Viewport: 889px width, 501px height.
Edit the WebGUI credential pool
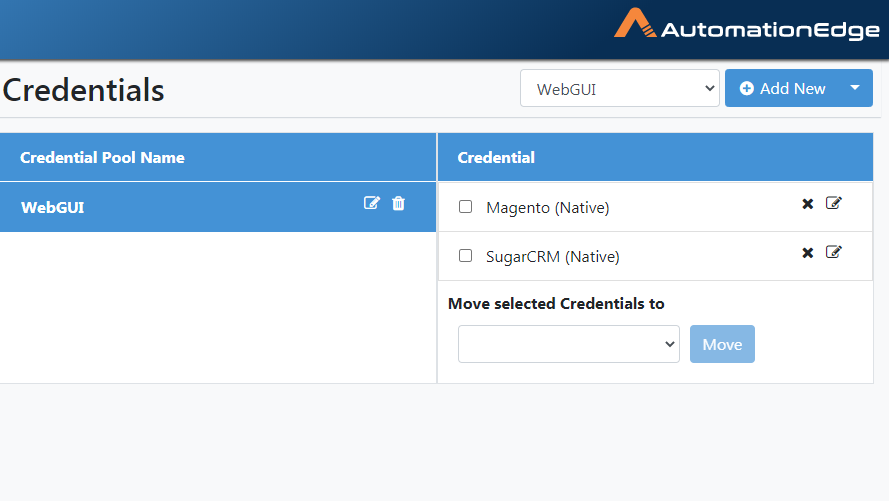371,203
